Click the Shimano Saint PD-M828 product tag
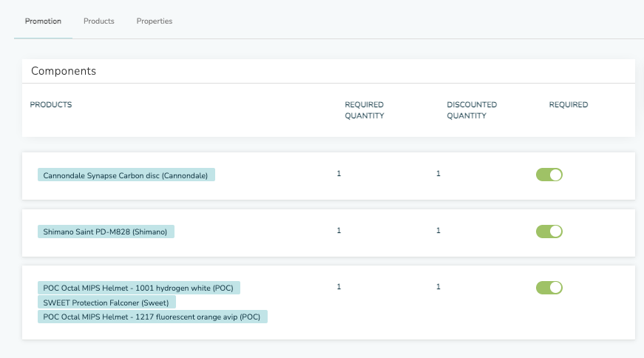The width and height of the screenshot is (644, 358). 106,232
